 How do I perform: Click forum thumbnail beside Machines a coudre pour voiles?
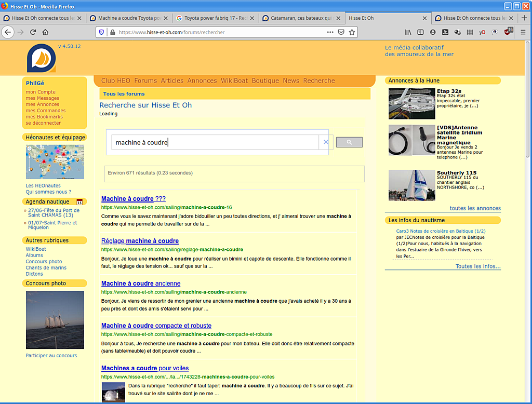tap(113, 392)
